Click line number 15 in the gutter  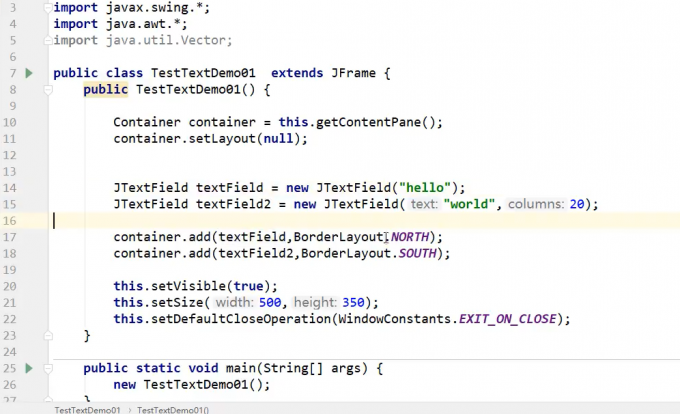(10, 221)
